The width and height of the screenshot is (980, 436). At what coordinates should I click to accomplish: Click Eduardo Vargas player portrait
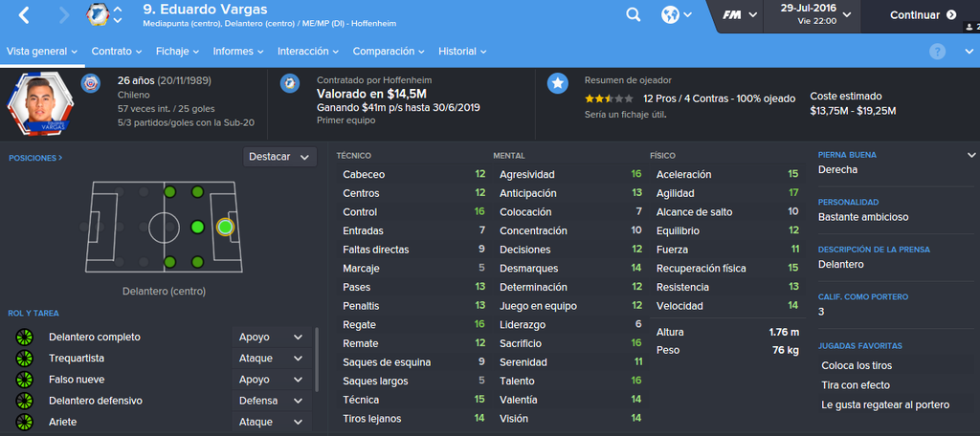coord(40,104)
